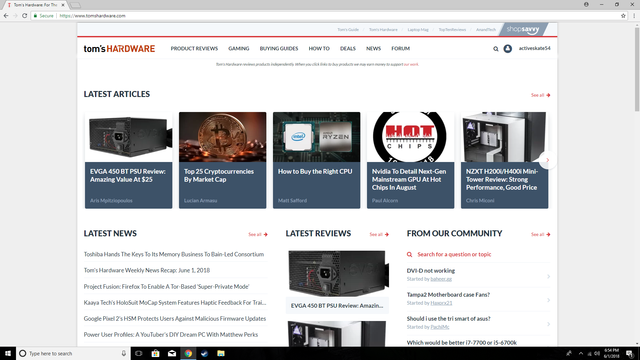Image resolution: width=640 pixels, height=360 pixels.
Task: Open File Explorer from the taskbar
Action: click(x=221, y=353)
